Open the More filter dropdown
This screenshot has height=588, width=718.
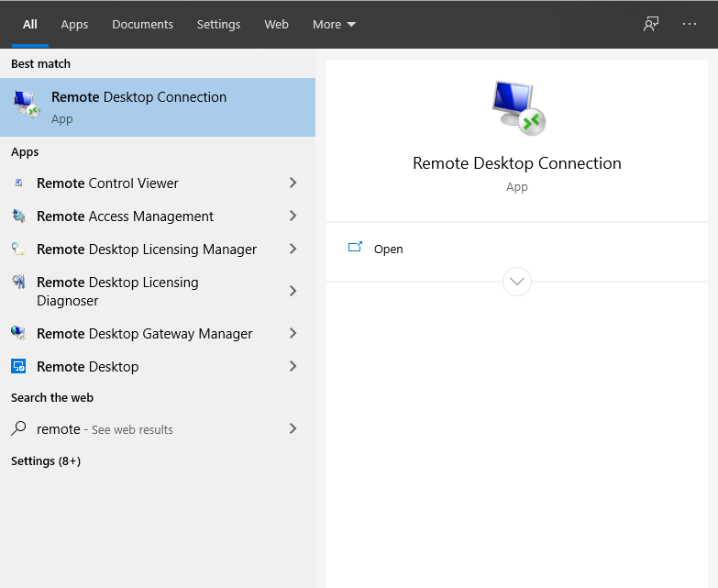pyautogui.click(x=334, y=25)
